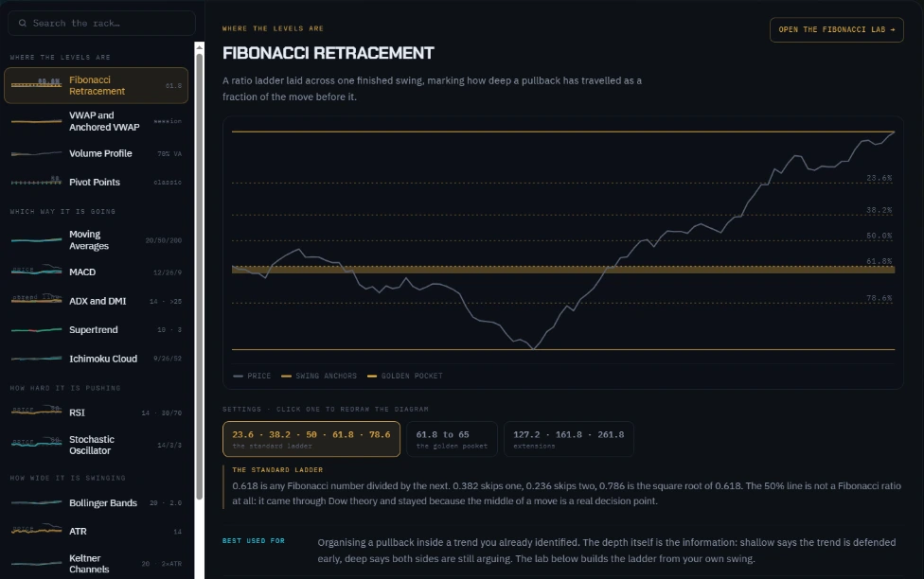Image resolution: width=924 pixels, height=579 pixels.
Task: Focus the Search the rack input field
Action: (101, 23)
